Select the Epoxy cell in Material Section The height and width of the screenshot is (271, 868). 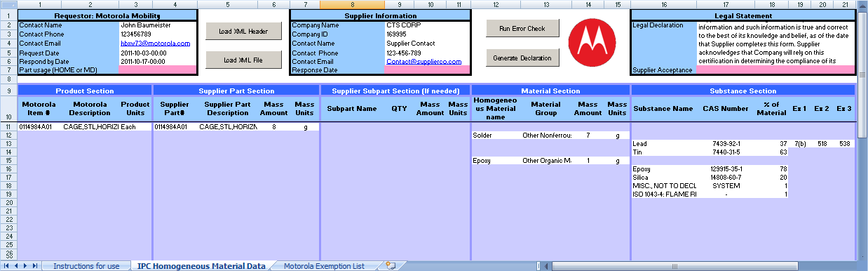tap(496, 161)
